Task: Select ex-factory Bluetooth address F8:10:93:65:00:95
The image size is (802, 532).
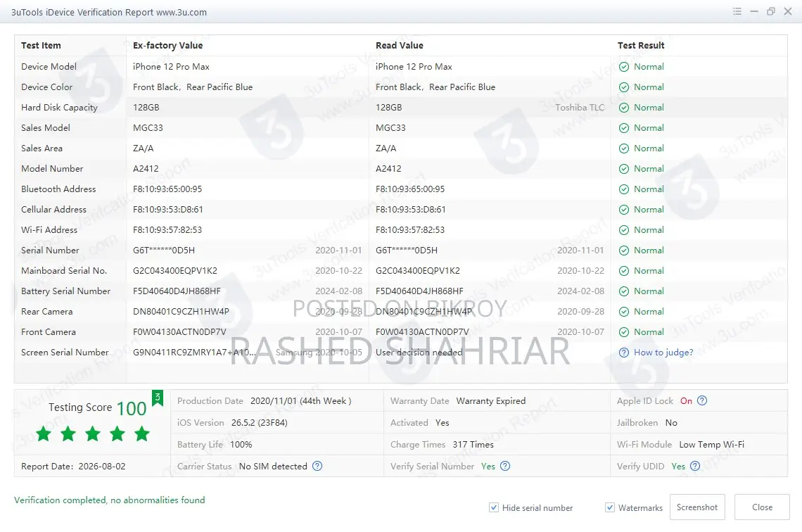Action: tap(167, 189)
